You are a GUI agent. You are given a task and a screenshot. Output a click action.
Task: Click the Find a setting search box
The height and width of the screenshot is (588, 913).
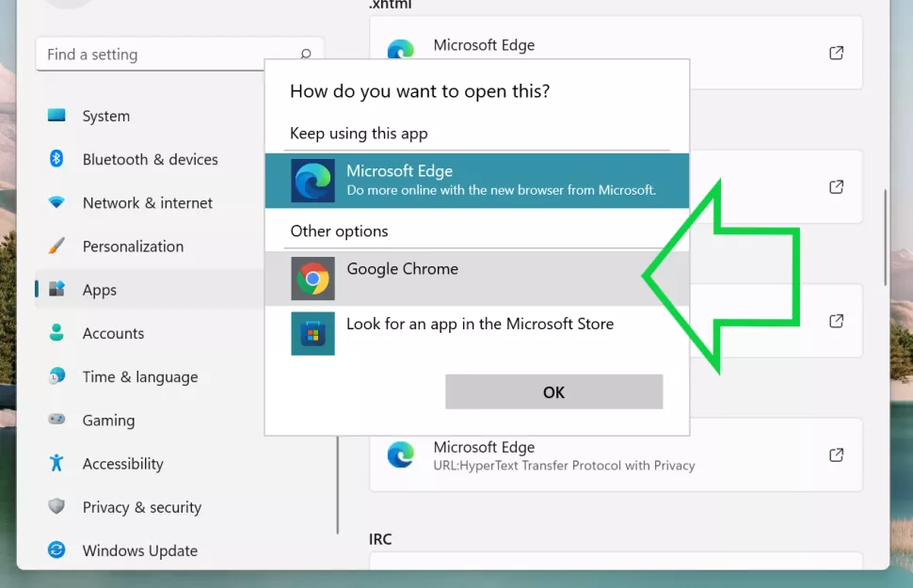coord(180,55)
